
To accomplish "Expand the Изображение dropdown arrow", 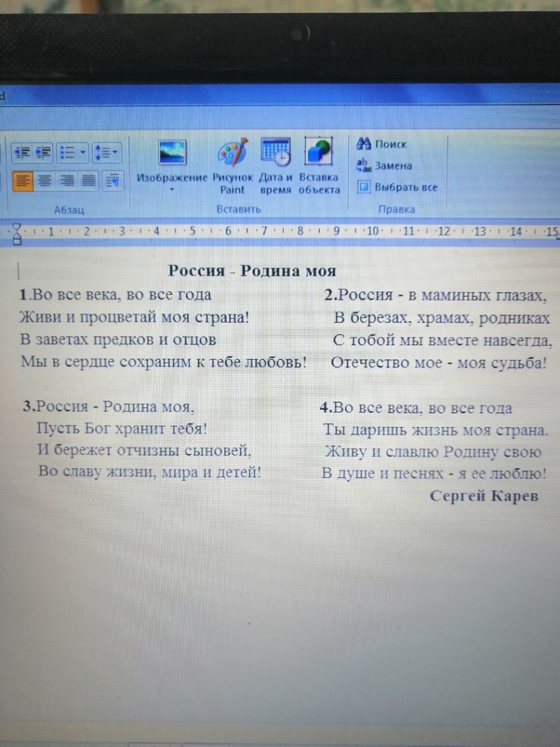I will 172,190.
